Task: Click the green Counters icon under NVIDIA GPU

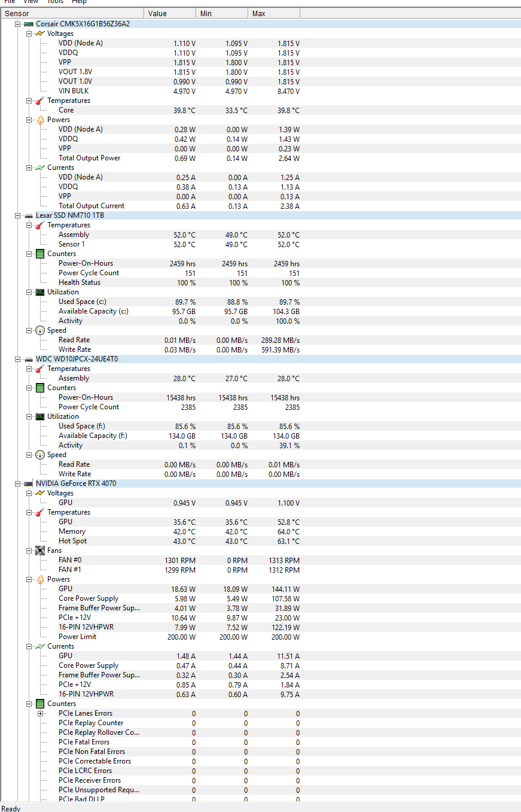Action: 40,704
